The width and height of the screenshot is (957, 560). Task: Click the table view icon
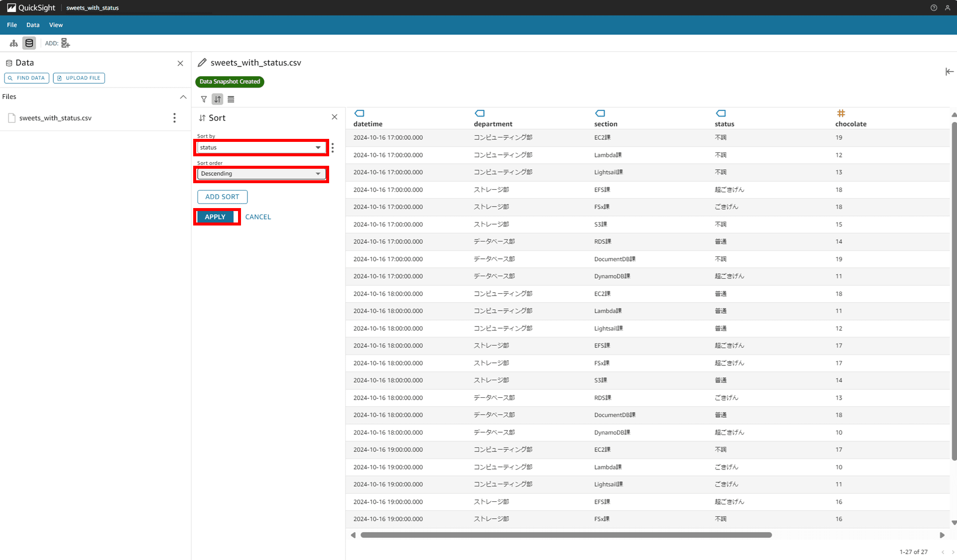point(231,100)
